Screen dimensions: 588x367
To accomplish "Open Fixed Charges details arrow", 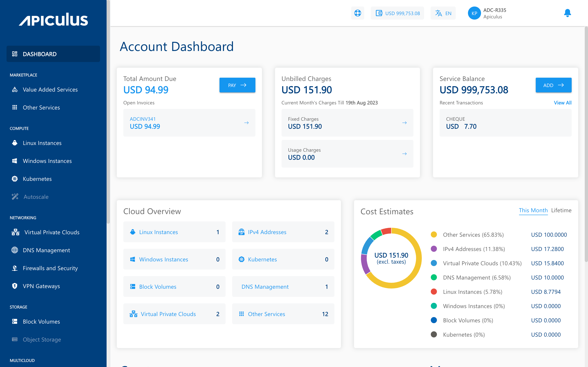I will coord(404,123).
